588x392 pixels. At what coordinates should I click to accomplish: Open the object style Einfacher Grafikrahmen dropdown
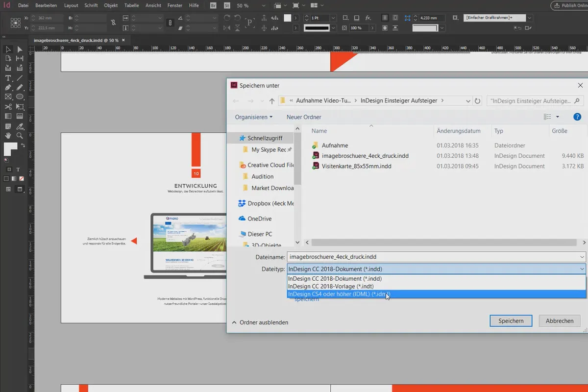click(530, 18)
